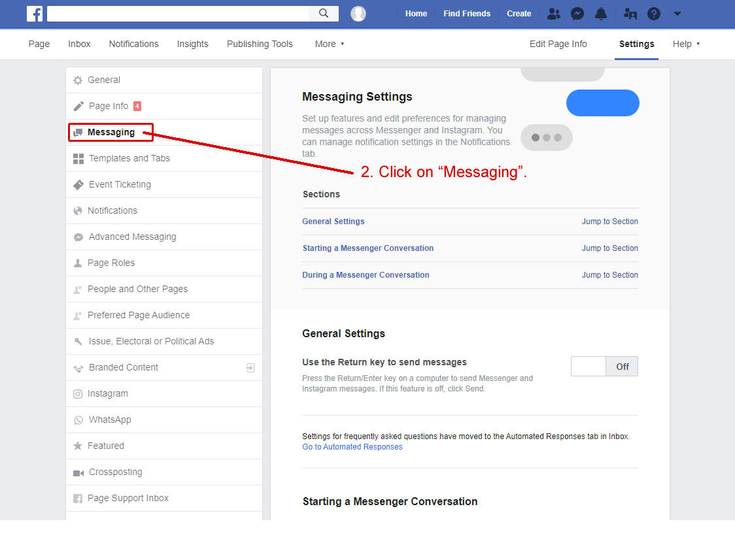Open the Messenger icon in top bar
Screen dimensions: 735x560
(x=577, y=14)
